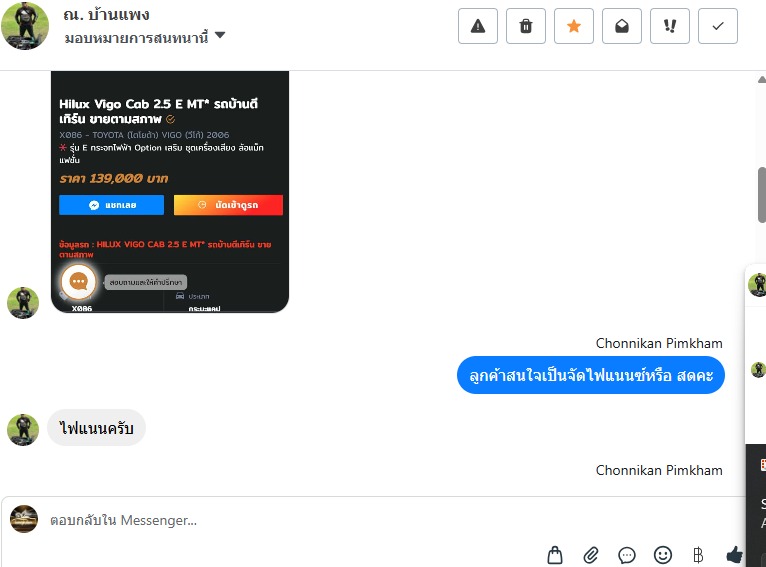Click blue แชทเลย button in car ad
Image resolution: width=766 pixels, height=567 pixels.
click(111, 205)
